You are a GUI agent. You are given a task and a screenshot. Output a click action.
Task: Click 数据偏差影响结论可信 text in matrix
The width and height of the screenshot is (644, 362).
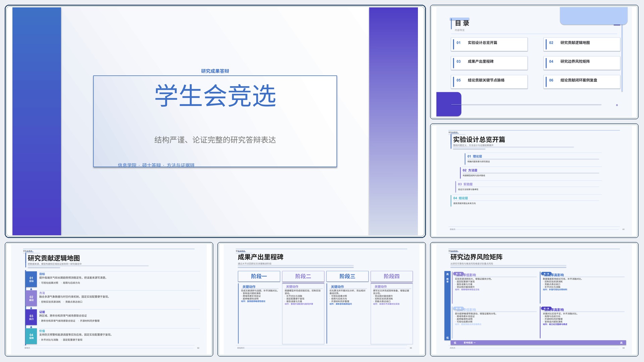click(555, 279)
